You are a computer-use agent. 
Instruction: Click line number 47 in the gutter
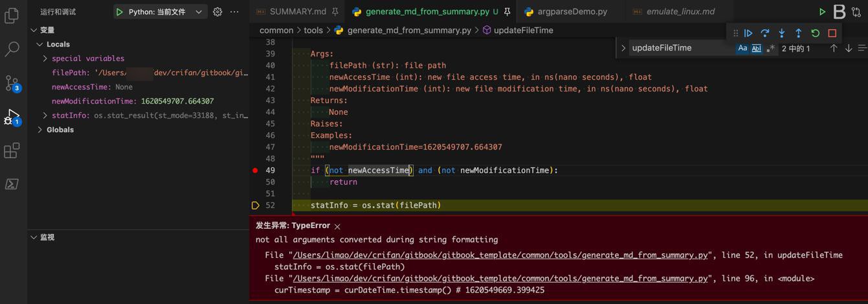[x=270, y=147]
